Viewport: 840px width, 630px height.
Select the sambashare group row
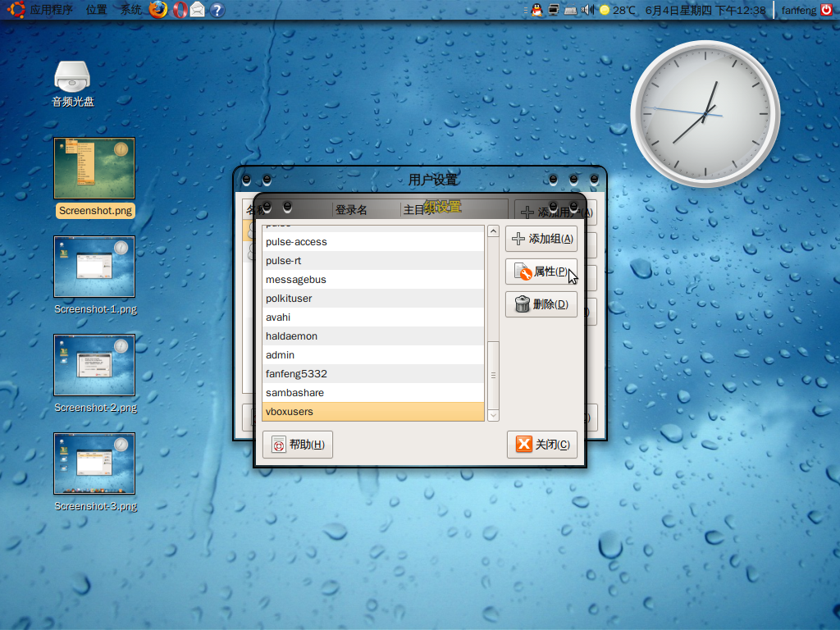373,393
